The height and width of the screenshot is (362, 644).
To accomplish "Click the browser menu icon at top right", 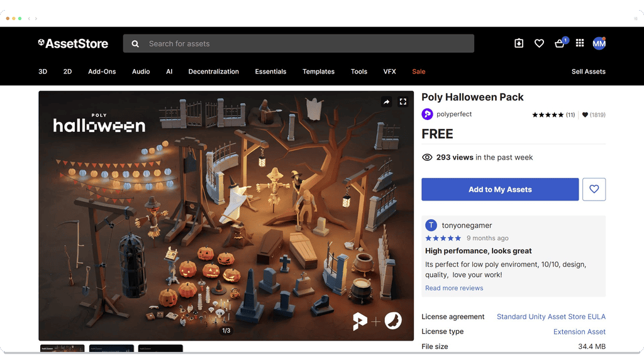I will pos(635,18).
